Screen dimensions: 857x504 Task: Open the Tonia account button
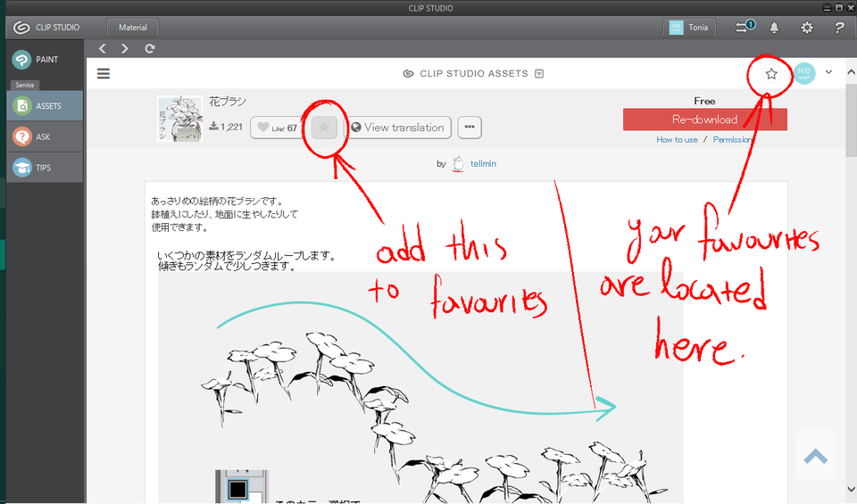[x=689, y=28]
